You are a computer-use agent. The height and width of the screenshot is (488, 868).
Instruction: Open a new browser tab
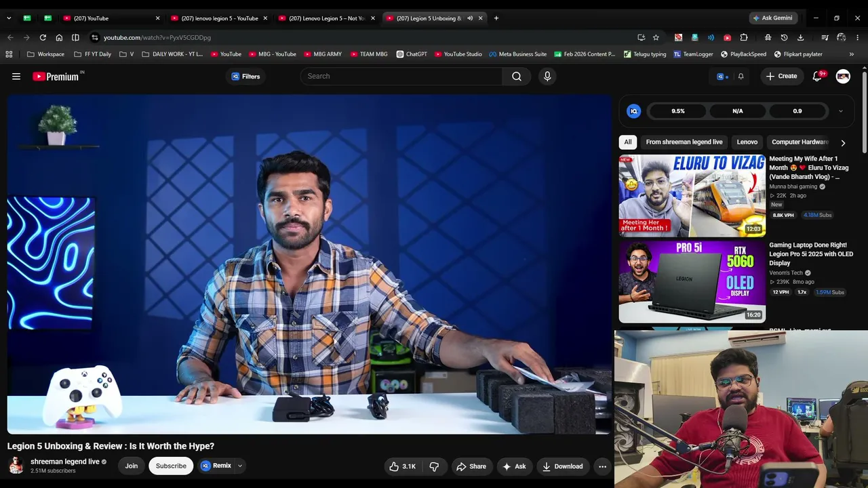click(496, 18)
